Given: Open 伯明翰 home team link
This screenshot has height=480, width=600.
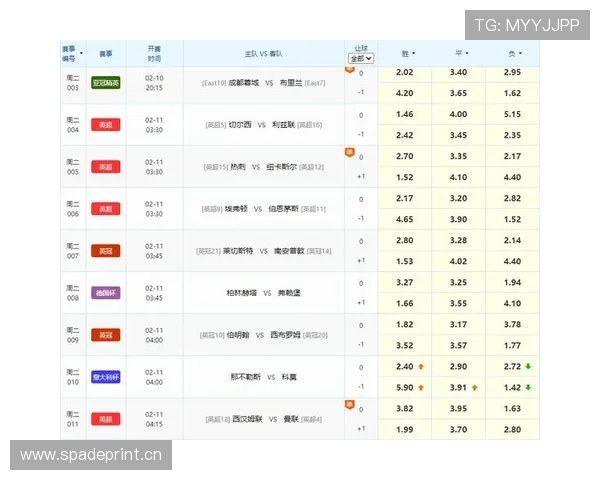Looking at the screenshot, I should [x=238, y=335].
